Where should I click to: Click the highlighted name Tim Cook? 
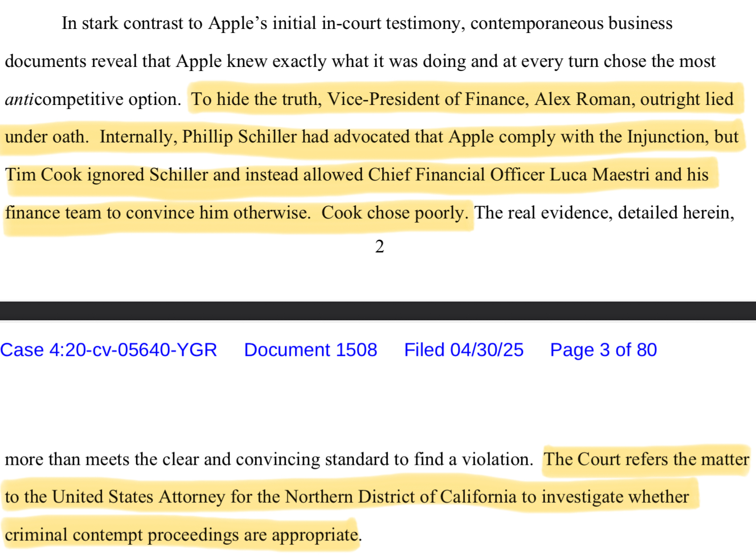tap(44, 175)
